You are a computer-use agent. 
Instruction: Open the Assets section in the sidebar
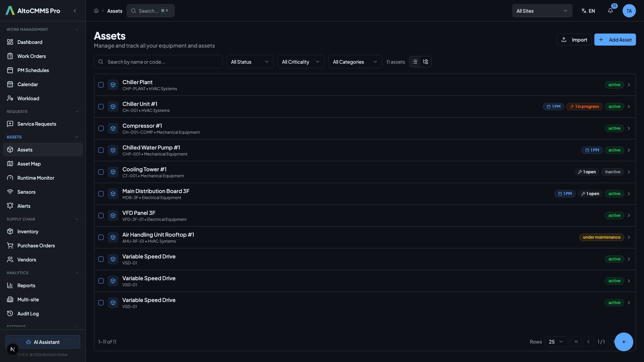(25, 149)
